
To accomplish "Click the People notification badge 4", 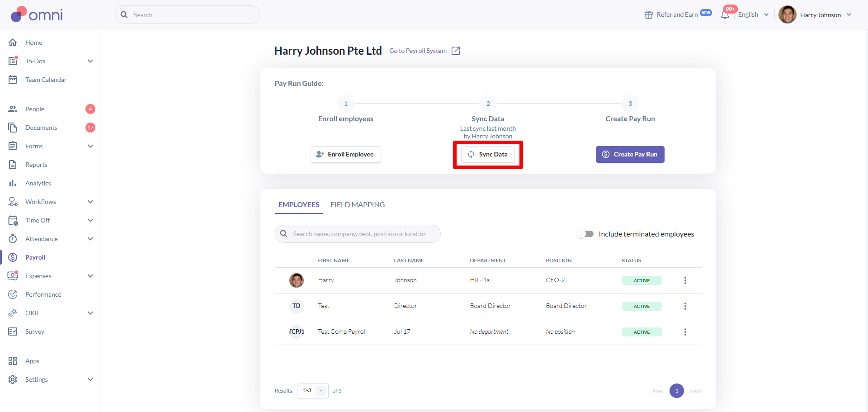I will pyautogui.click(x=90, y=109).
